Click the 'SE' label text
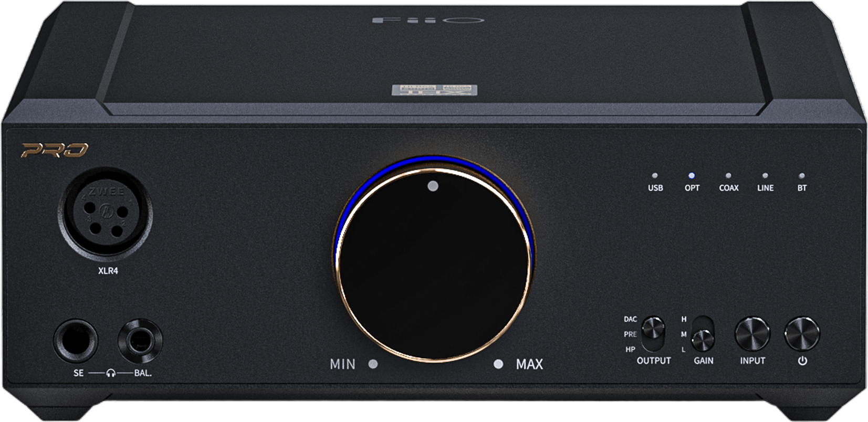The image size is (868, 422). 79,373
